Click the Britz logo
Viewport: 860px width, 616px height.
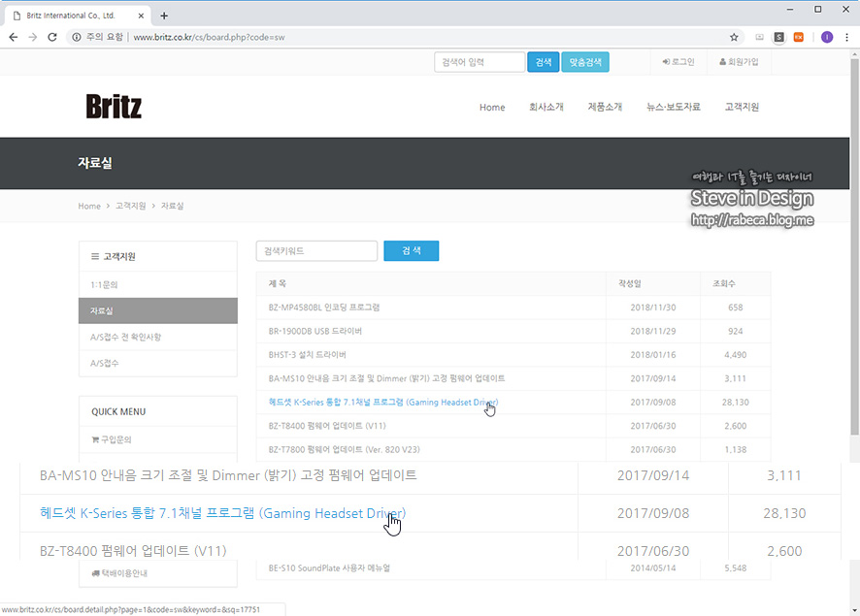pos(114,107)
